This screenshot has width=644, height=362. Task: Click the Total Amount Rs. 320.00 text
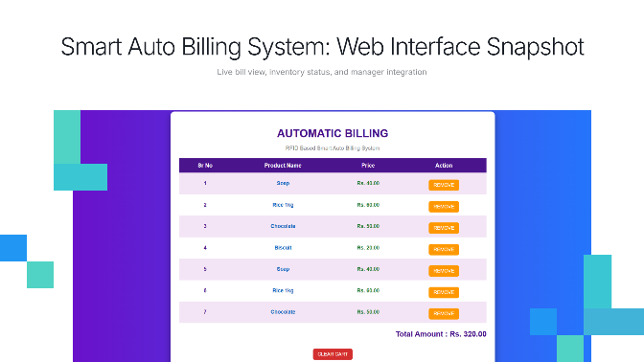coord(441,334)
